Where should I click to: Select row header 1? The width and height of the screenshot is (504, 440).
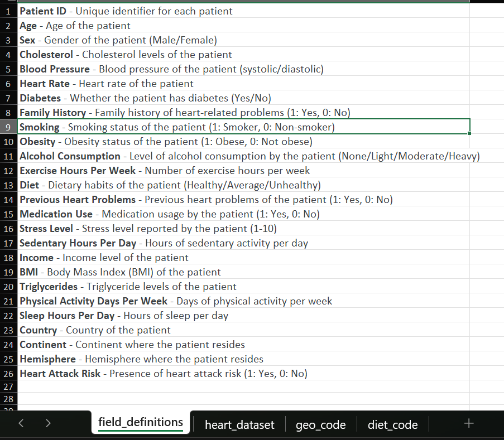tap(8, 11)
